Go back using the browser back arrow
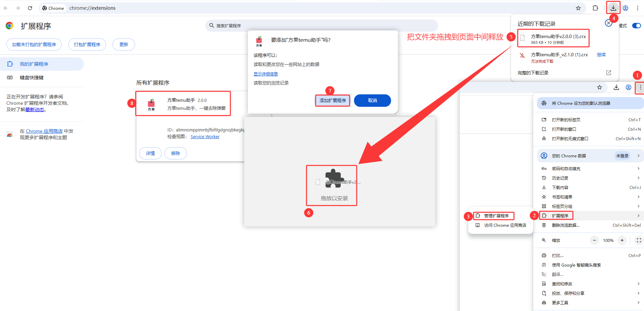 coord(6,8)
